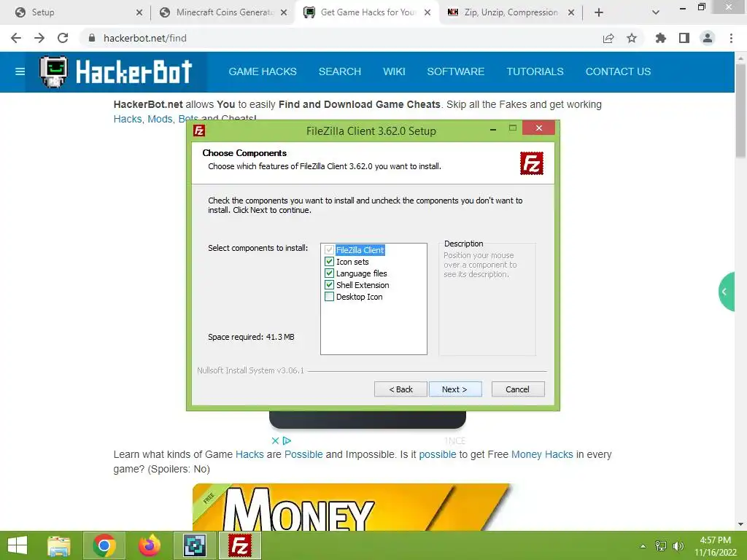Click Next in FileZilla setup

click(x=455, y=389)
